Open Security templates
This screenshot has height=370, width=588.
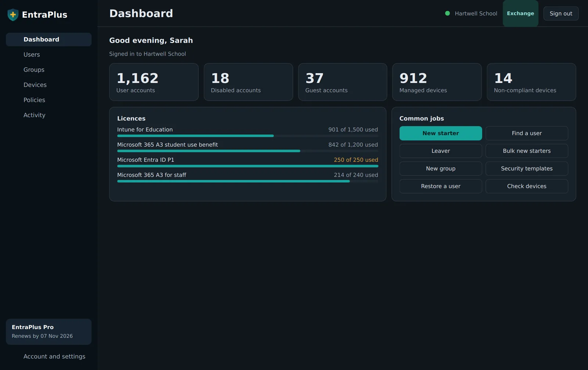coord(527,168)
